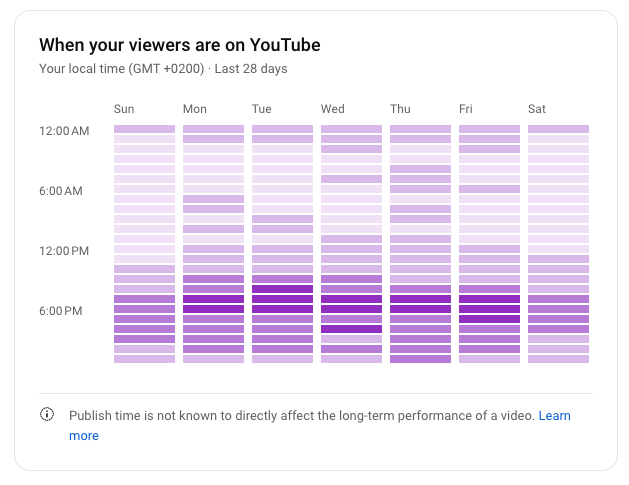
Task: Click the 6:00 AM time label
Action: [61, 191]
